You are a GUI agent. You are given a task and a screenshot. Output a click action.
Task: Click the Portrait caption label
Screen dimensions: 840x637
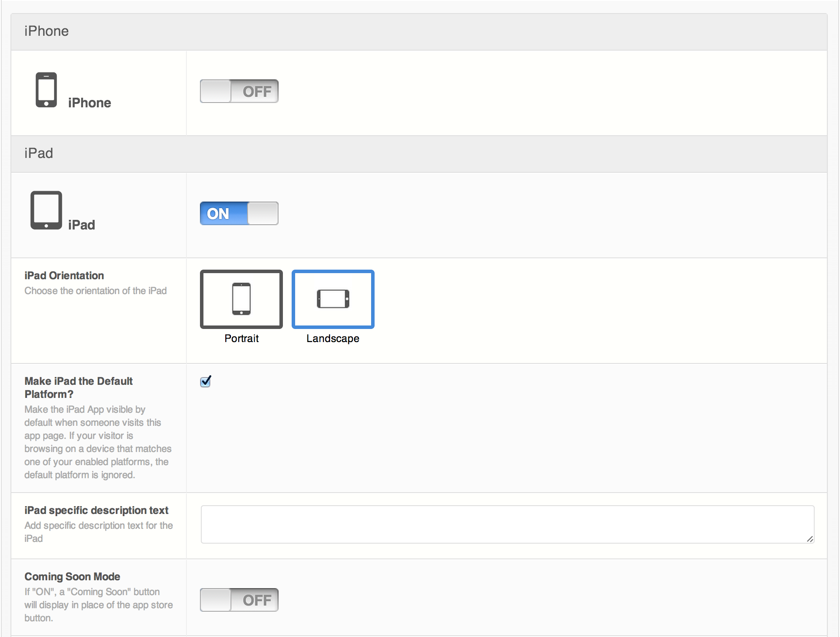pos(241,339)
